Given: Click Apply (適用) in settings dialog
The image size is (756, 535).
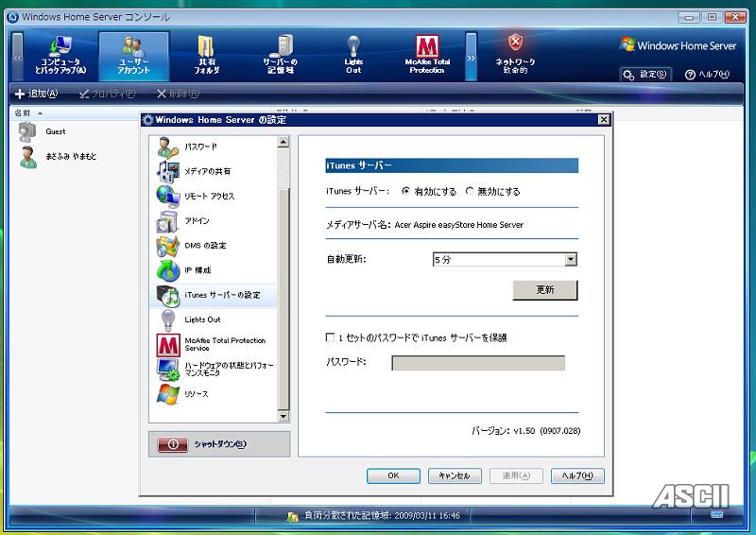Looking at the screenshot, I should tap(516, 475).
